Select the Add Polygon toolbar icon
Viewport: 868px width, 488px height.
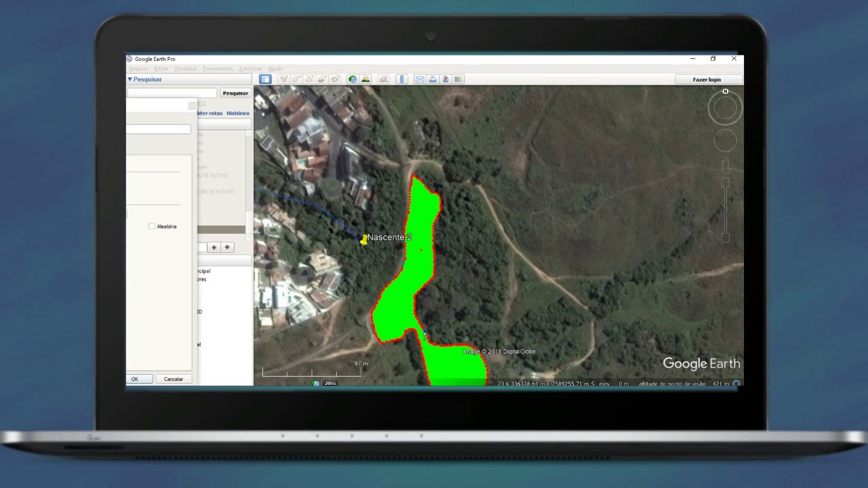pyautogui.click(x=296, y=79)
